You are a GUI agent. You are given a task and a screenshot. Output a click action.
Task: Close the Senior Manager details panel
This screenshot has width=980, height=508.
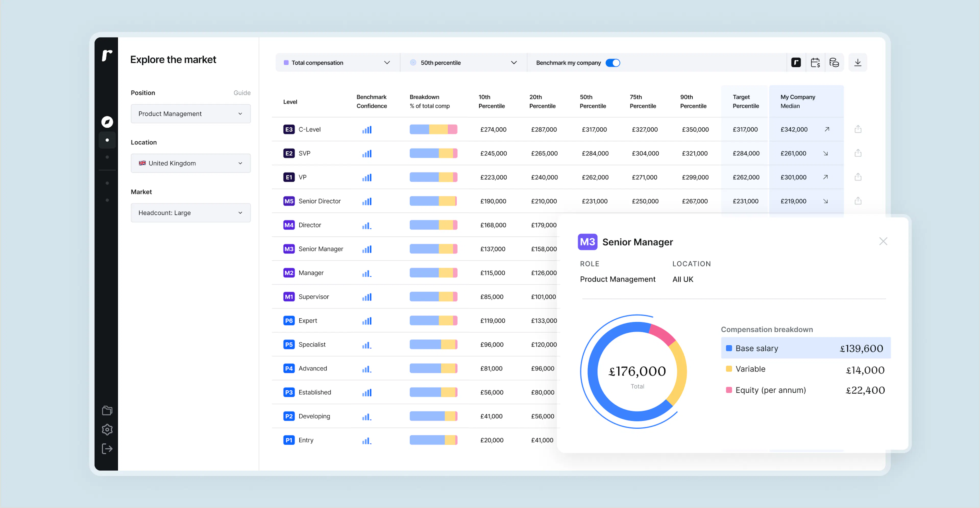tap(883, 241)
